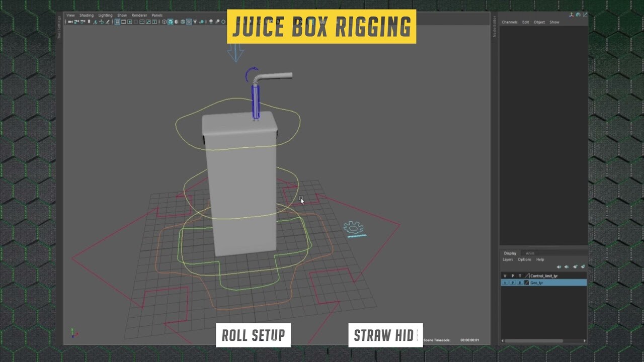Select the Control_limit_lyr layer entry
644x362 pixels.
tap(548, 276)
